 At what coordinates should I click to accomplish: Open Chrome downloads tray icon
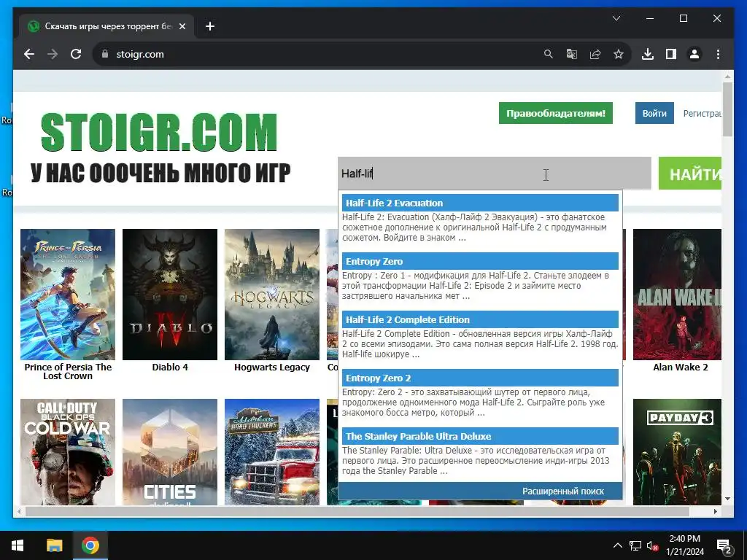[x=648, y=54]
